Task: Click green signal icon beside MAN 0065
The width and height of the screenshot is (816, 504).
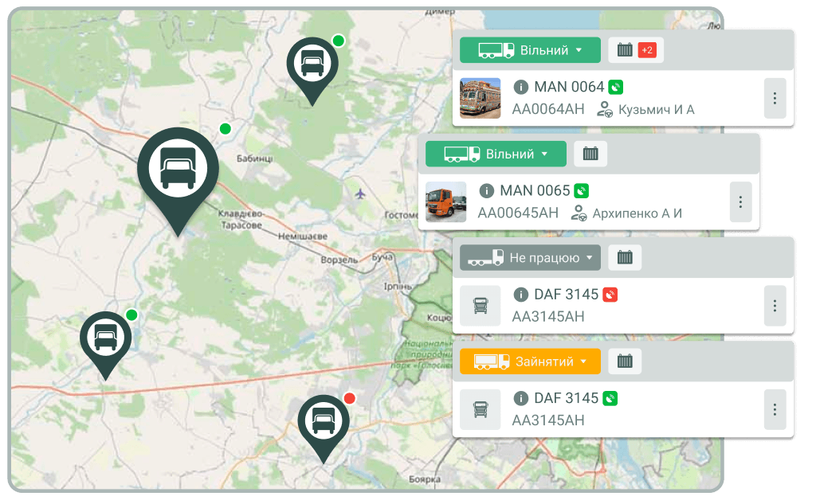Action: pos(582,191)
